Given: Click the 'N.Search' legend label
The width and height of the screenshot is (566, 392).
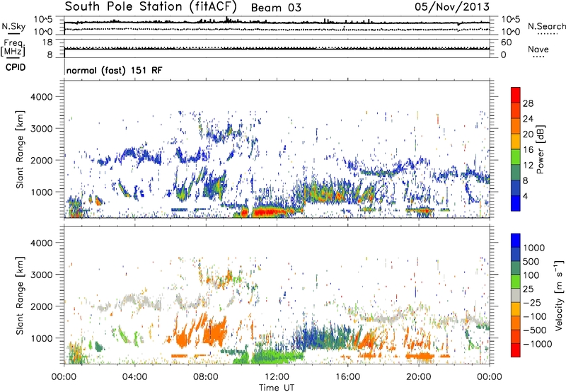Looking at the screenshot, I should [x=546, y=26].
